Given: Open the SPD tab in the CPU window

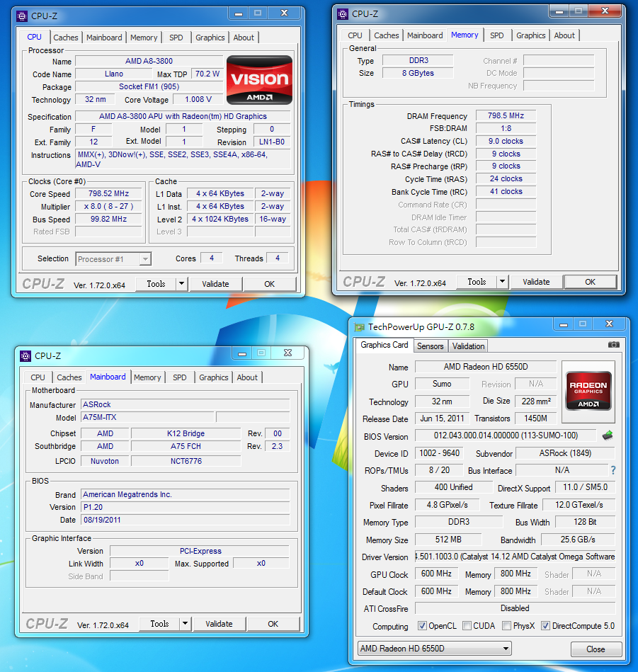Looking at the screenshot, I should (x=176, y=38).
